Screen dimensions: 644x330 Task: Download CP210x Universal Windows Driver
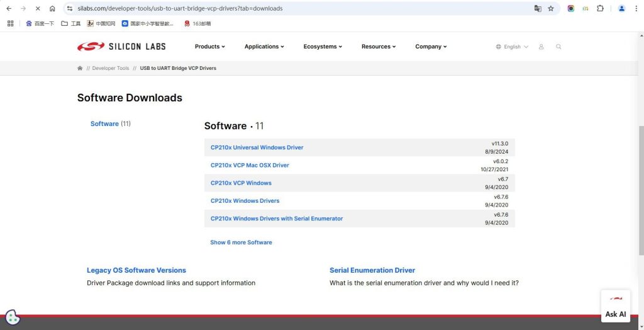click(x=257, y=147)
